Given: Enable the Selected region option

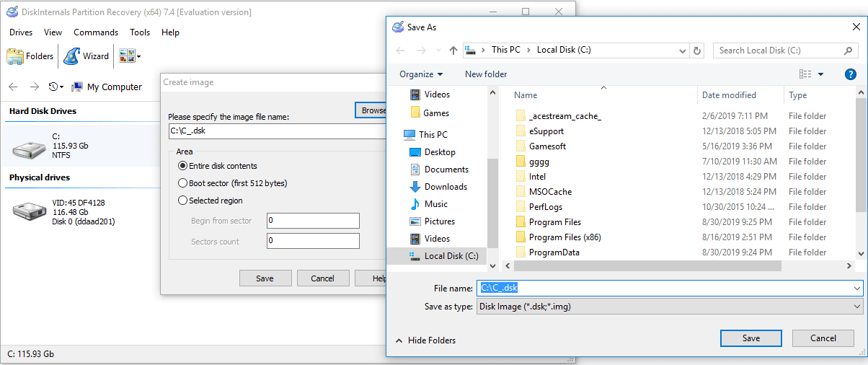Looking at the screenshot, I should coord(183,201).
